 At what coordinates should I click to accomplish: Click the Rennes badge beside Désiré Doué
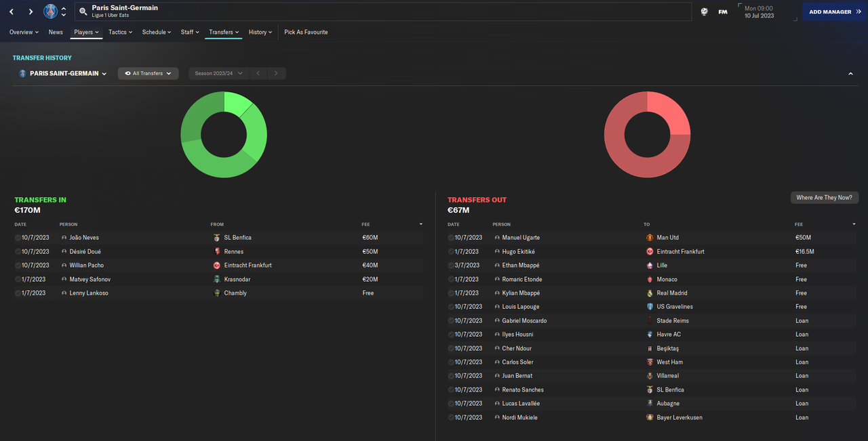coord(217,251)
